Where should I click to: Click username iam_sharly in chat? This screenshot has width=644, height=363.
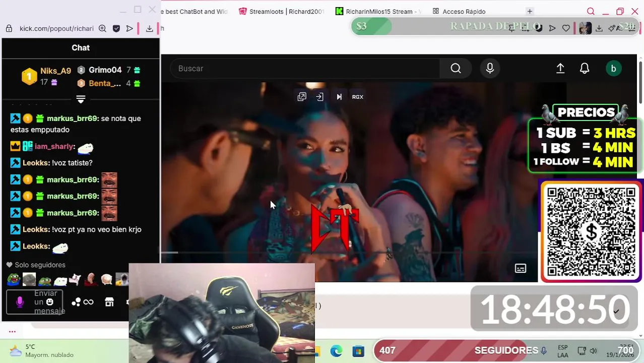(55, 146)
